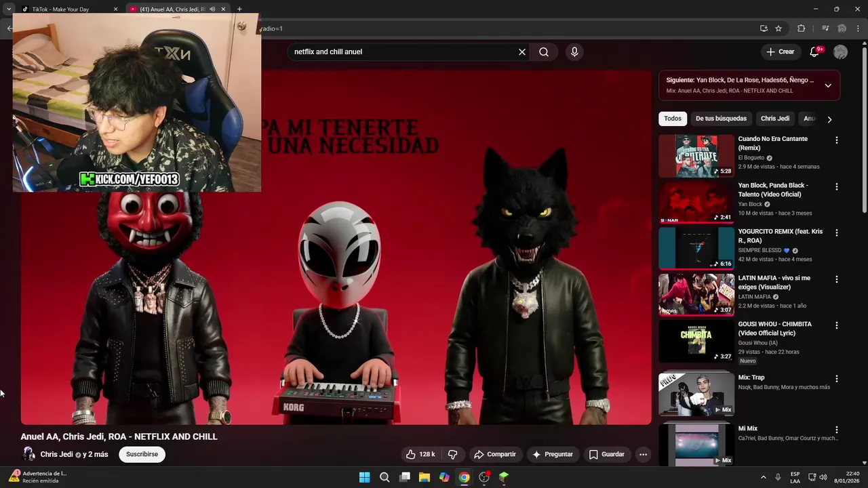Open the tab search dropdown arrow
The height and width of the screenshot is (488, 868).
click(8, 9)
